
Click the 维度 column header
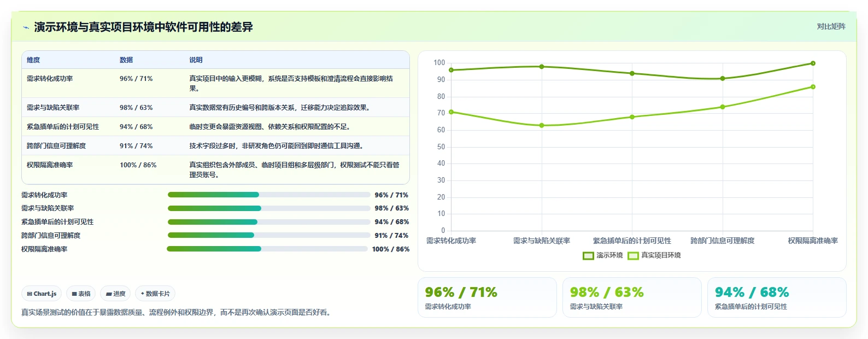click(x=33, y=60)
